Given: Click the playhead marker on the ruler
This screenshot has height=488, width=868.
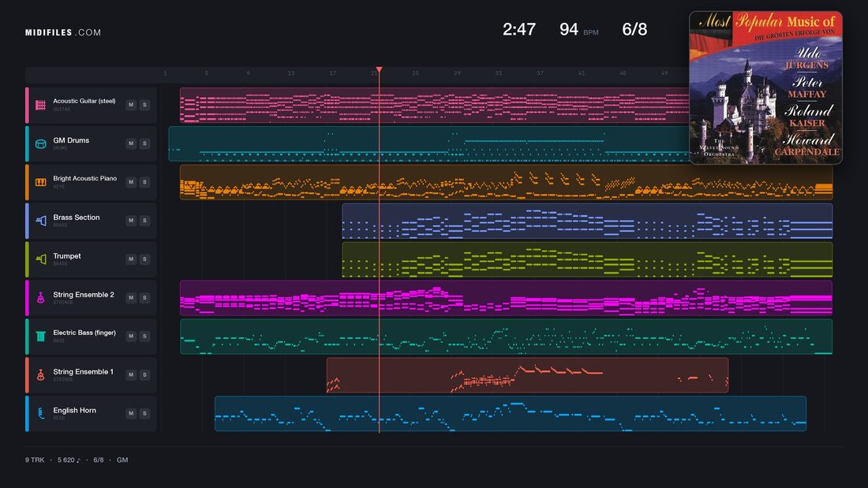Looking at the screenshot, I should coord(380,69).
